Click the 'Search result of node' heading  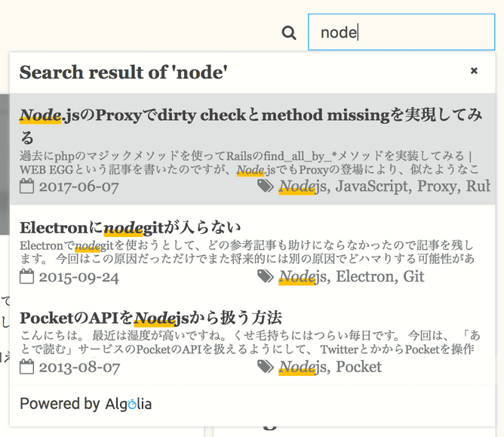[x=124, y=72]
